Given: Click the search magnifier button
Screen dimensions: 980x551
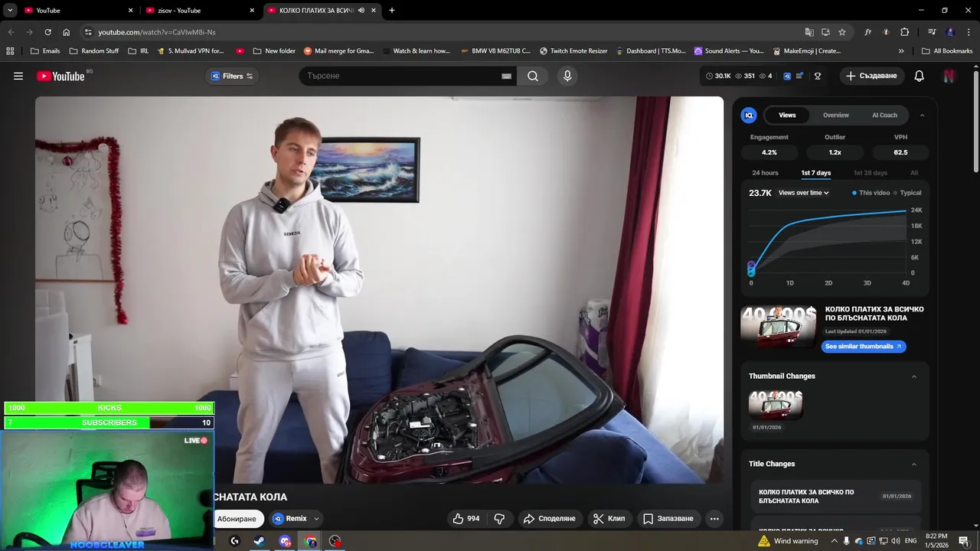Looking at the screenshot, I should [x=533, y=76].
